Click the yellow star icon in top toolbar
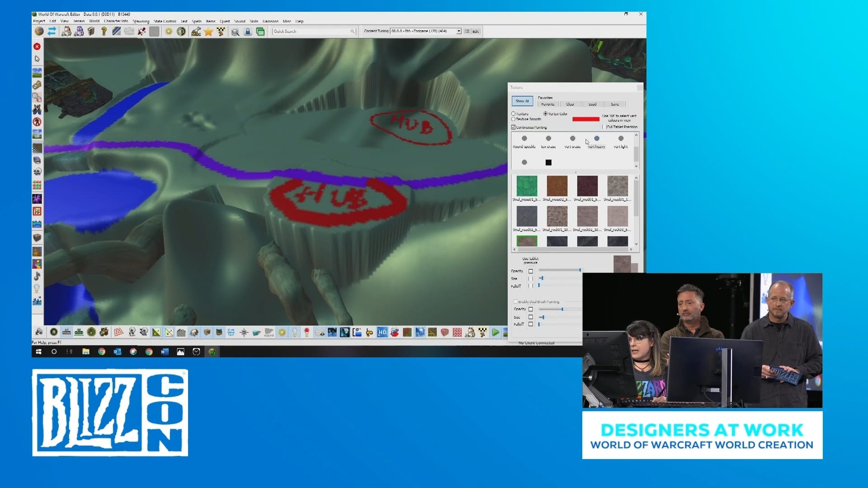This screenshot has height=488, width=868. [208, 32]
